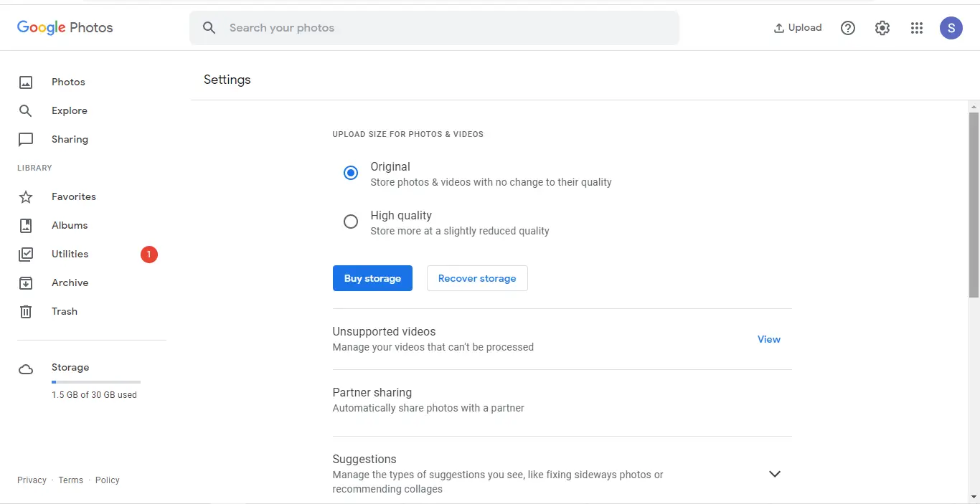Click the Storage cloud icon
This screenshot has width=980, height=504.
[26, 370]
